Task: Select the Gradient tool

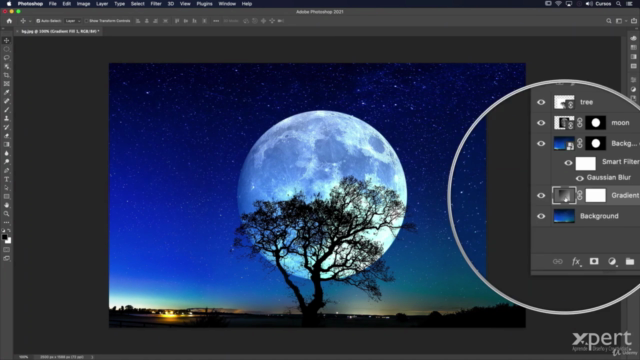Action: (x=7, y=144)
